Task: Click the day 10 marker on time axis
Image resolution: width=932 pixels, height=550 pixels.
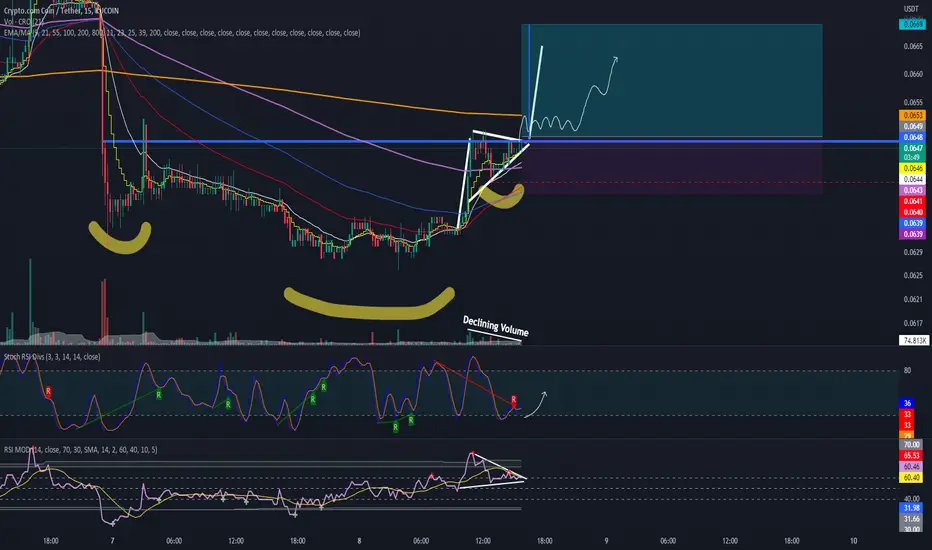Action: (x=854, y=541)
